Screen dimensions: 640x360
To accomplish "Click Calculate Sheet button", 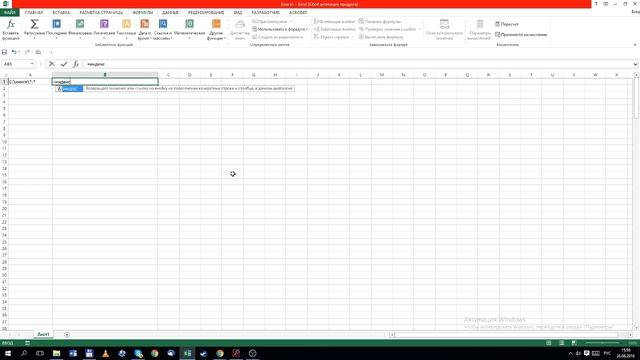I will 521,35.
